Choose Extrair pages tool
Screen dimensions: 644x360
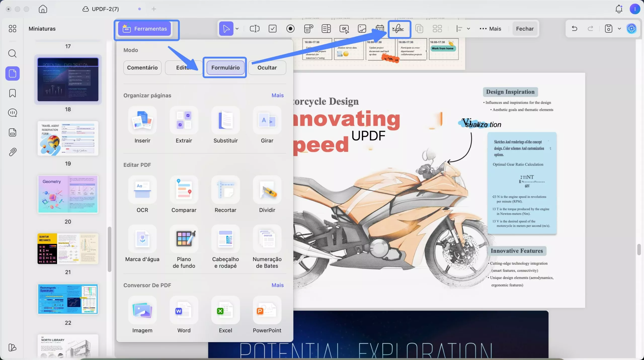184,125
